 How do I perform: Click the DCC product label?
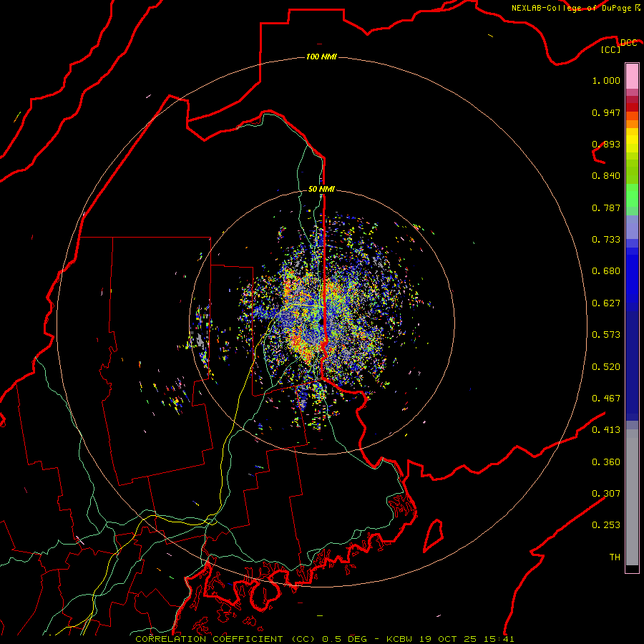(628, 43)
